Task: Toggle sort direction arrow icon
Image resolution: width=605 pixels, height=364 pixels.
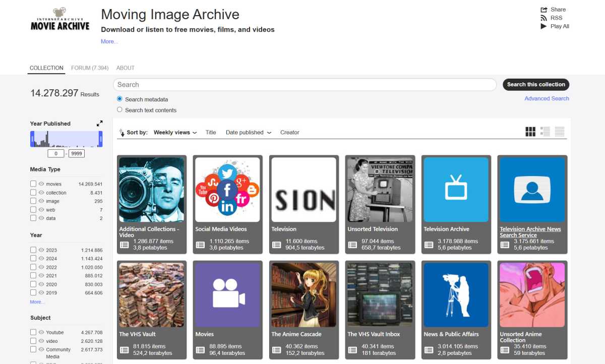Action: 122,133
